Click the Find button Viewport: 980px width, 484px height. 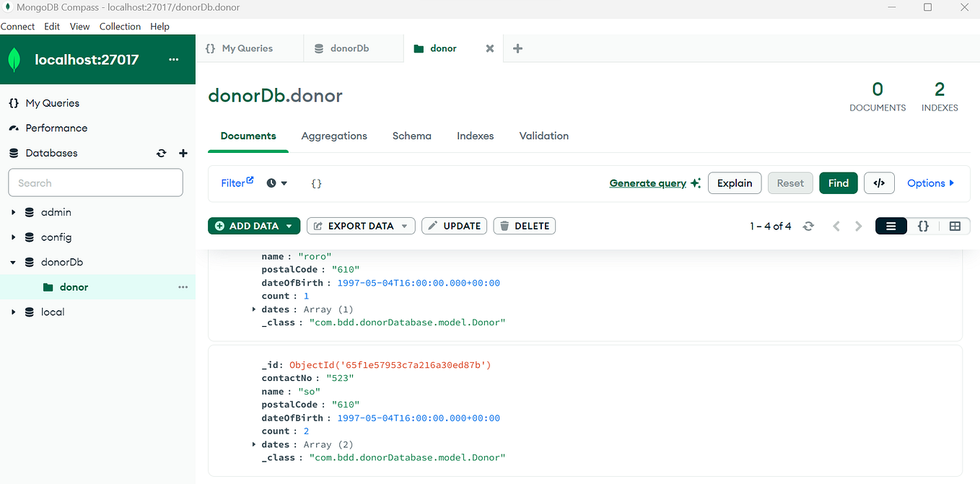click(838, 182)
